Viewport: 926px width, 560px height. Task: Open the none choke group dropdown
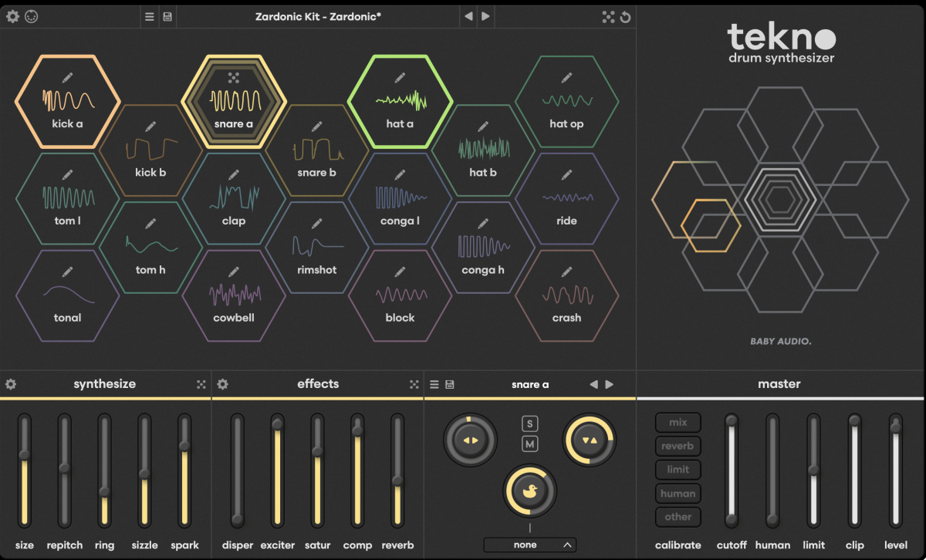pos(529,545)
